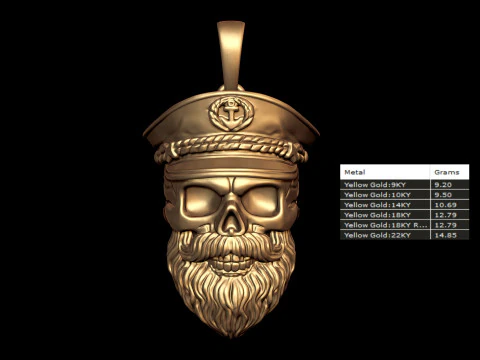The width and height of the screenshot is (480, 360).
Task: Click the 10.69 grams value
Action: point(445,205)
